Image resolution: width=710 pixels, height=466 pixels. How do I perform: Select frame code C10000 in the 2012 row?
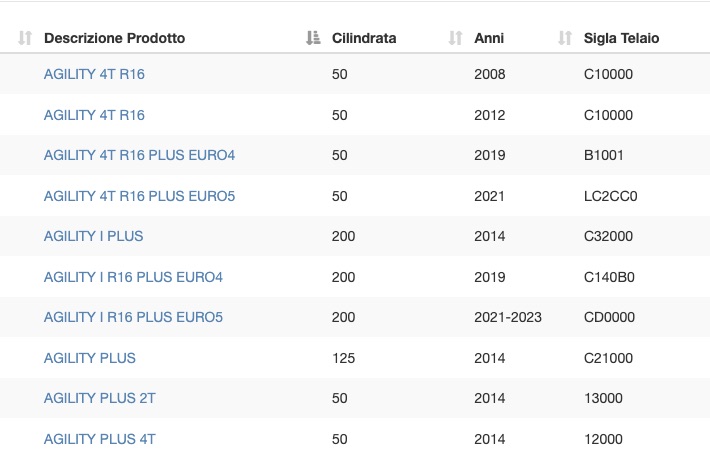(608, 115)
